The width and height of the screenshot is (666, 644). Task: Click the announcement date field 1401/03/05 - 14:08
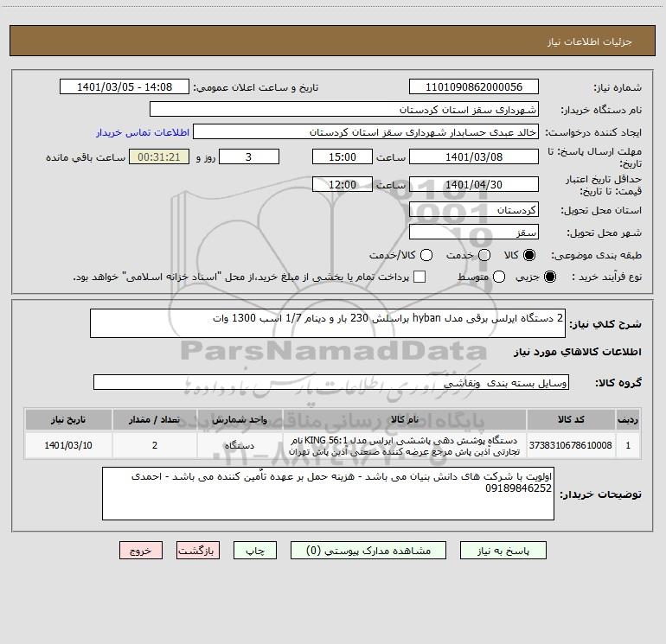tap(125, 87)
